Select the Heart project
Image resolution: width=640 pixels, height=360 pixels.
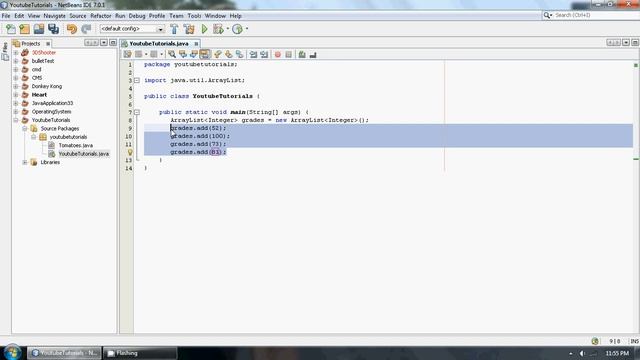[x=39, y=95]
